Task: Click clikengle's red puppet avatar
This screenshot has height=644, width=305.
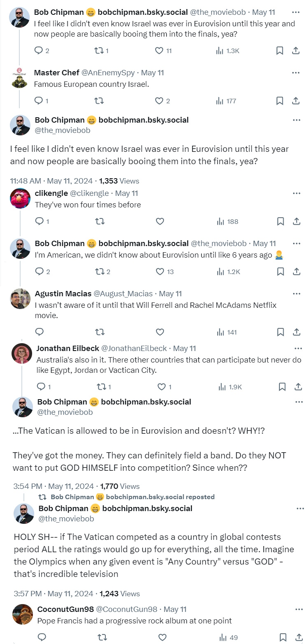Action: [20, 198]
